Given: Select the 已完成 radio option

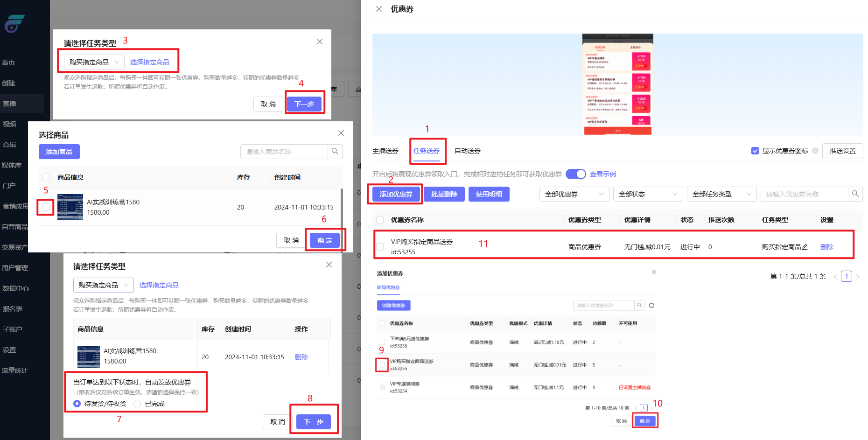Looking at the screenshot, I should [x=138, y=404].
